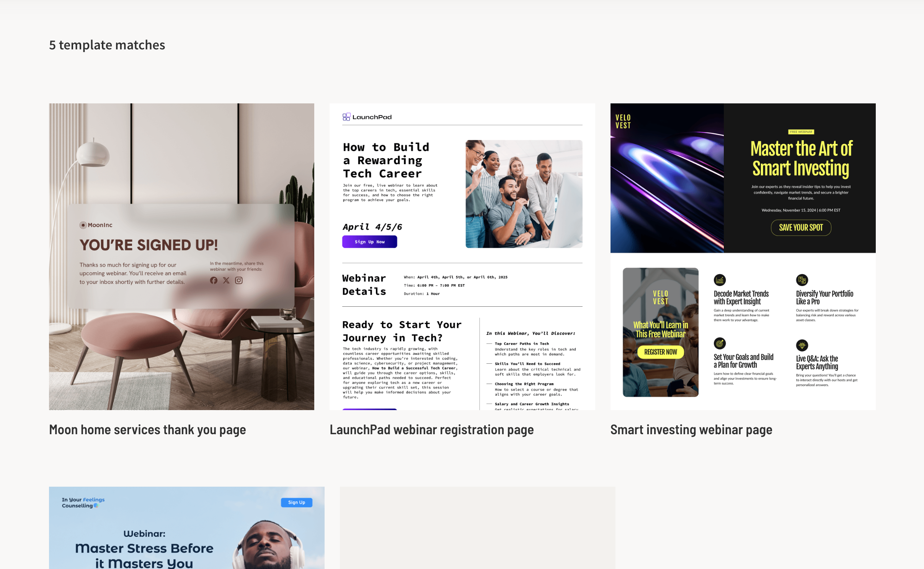Click Save Your Spot button on VeloVest page
Viewport: 924px width, 569px height.
tap(801, 227)
